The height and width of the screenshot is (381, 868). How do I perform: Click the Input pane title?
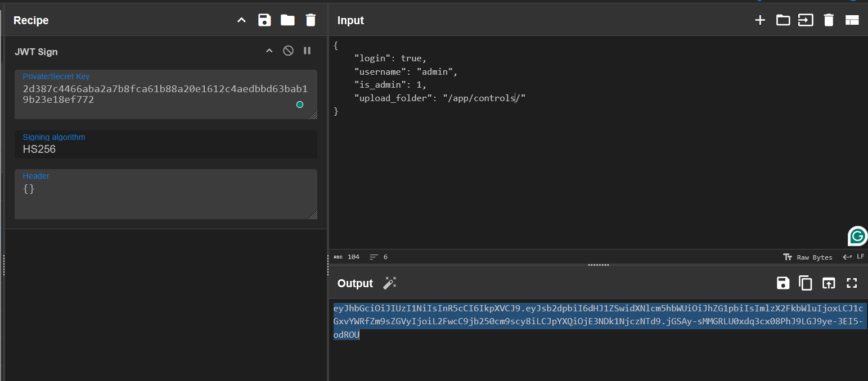coord(350,20)
